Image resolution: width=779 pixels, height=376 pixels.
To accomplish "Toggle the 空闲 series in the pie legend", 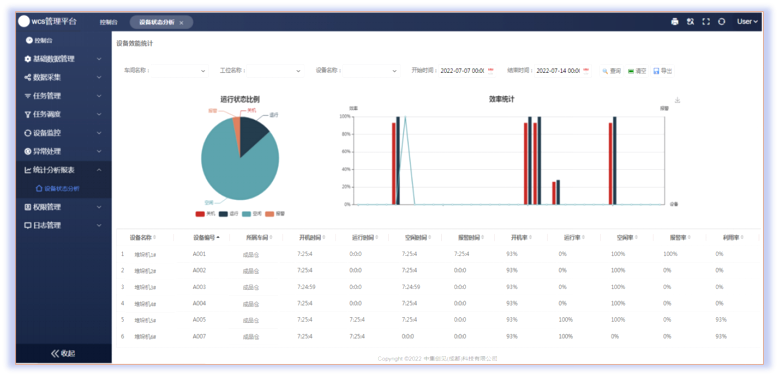I will pos(252,214).
